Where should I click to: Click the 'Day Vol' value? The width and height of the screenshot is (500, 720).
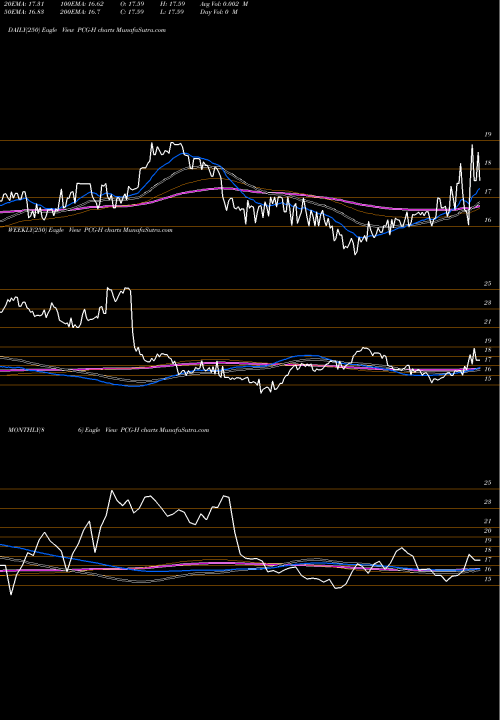click(219, 12)
